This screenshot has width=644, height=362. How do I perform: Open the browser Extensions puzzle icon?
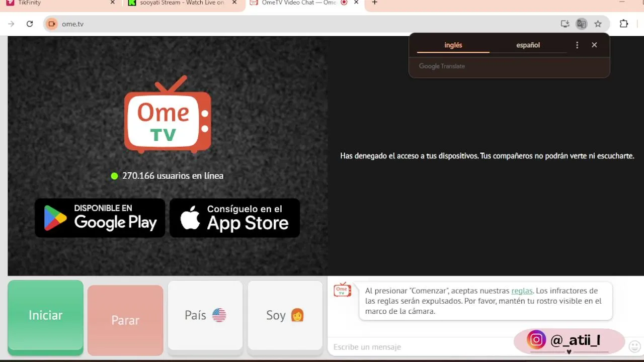[x=624, y=24]
